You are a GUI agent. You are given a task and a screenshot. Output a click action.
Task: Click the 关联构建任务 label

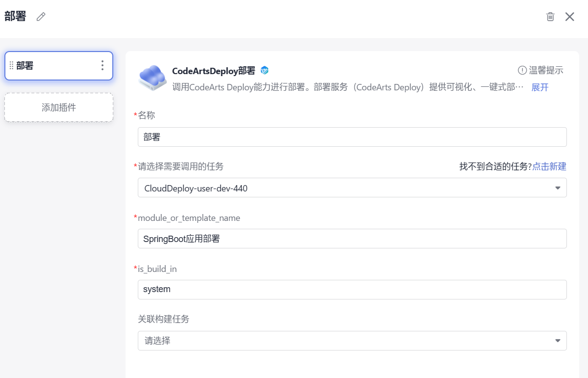(x=163, y=319)
